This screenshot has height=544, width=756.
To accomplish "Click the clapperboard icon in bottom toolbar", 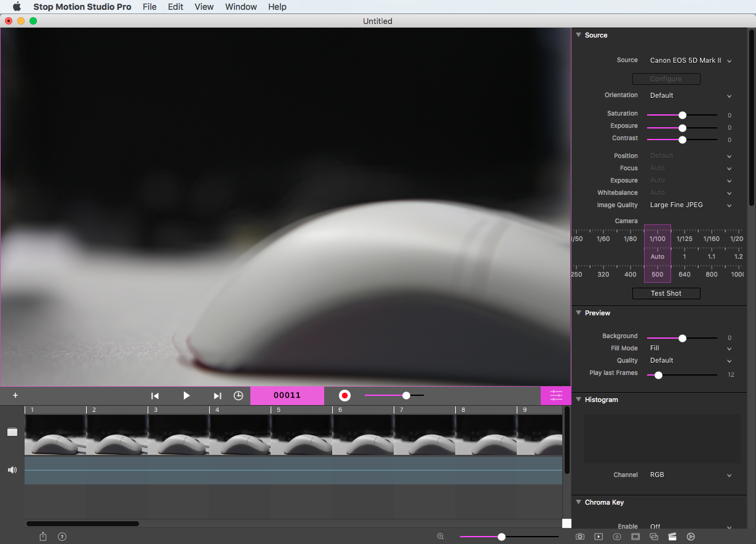I will [672, 537].
